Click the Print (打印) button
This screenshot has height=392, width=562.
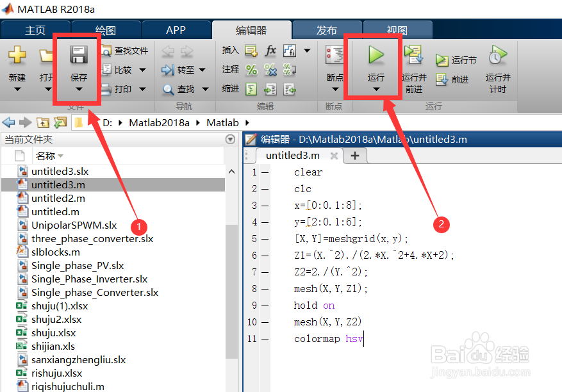click(x=117, y=89)
